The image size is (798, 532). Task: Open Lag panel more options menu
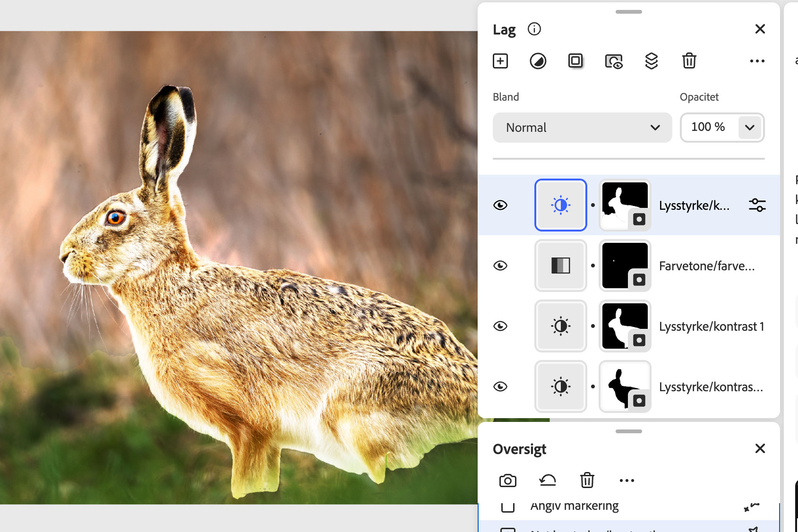coord(757,61)
